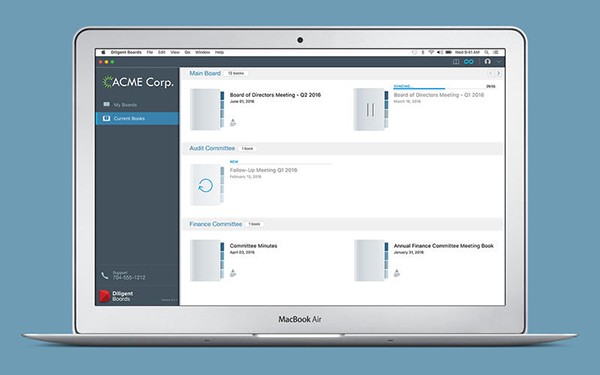
Task: Open Board of Directors Meeting Q2 2016 thumbnail
Action: 207,109
